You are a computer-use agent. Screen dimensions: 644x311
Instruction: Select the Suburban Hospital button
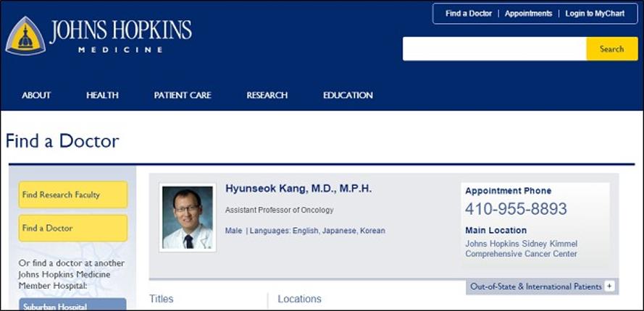click(x=72, y=305)
